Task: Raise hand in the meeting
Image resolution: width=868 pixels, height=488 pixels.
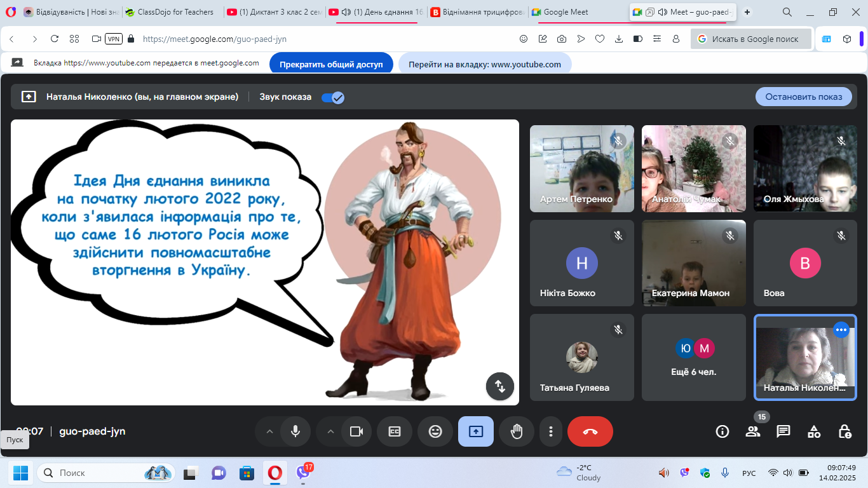Action: (x=517, y=431)
